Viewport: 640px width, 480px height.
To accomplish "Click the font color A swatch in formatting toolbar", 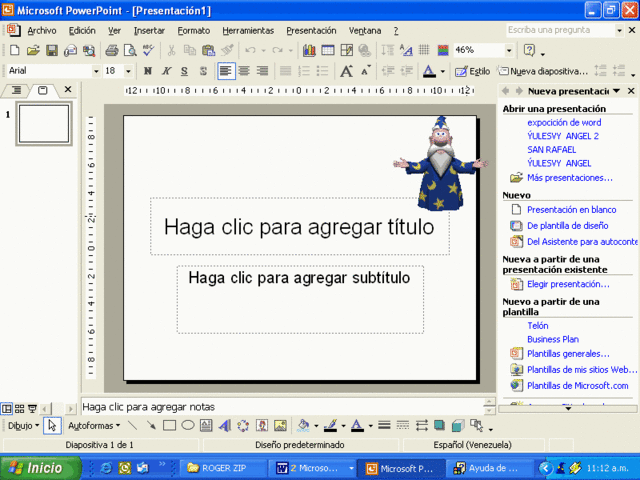I will tap(429, 71).
